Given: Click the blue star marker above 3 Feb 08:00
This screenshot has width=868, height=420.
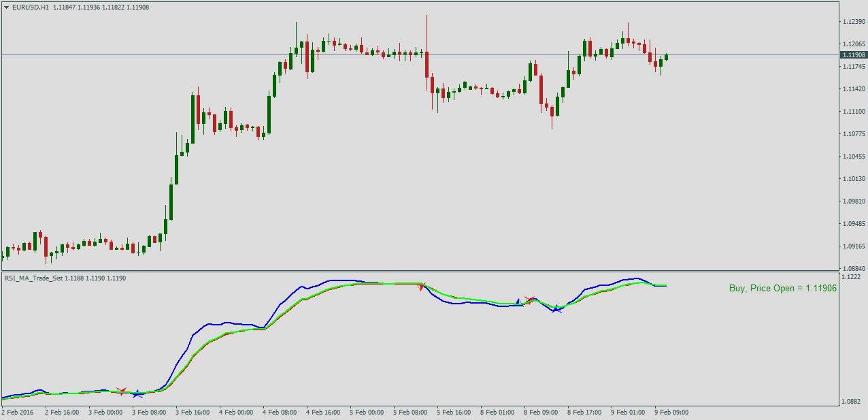Looking at the screenshot, I should click(138, 394).
